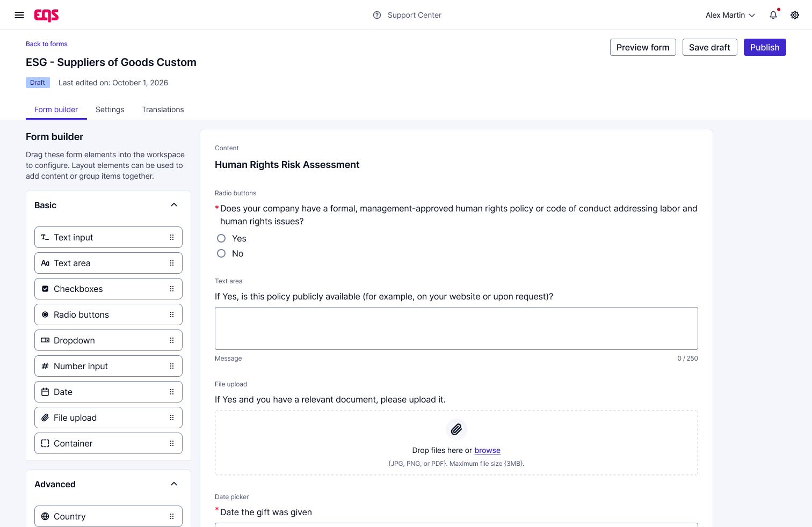Select the No radio option
The height and width of the screenshot is (527, 812).
(x=221, y=253)
